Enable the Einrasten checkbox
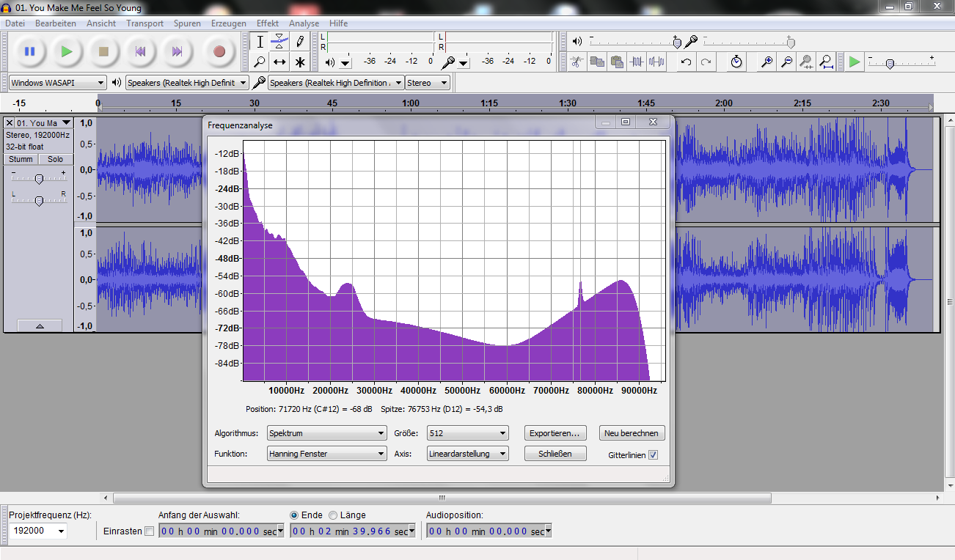The width and height of the screenshot is (955, 560). click(150, 531)
